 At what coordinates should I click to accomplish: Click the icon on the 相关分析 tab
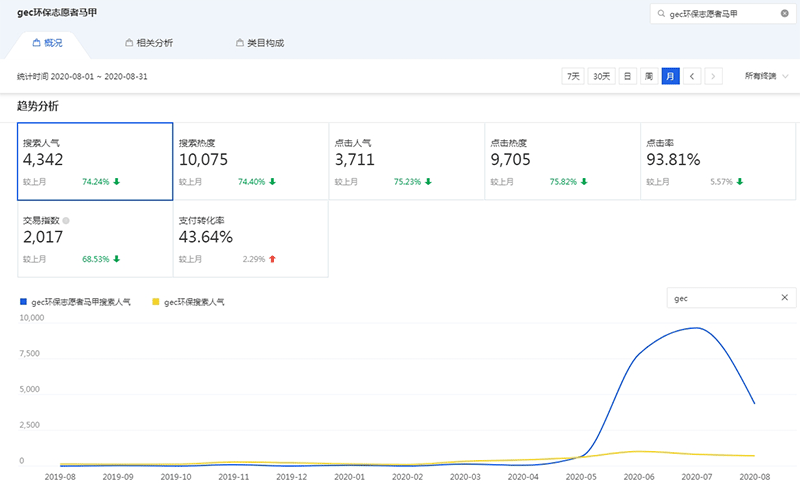pos(129,44)
